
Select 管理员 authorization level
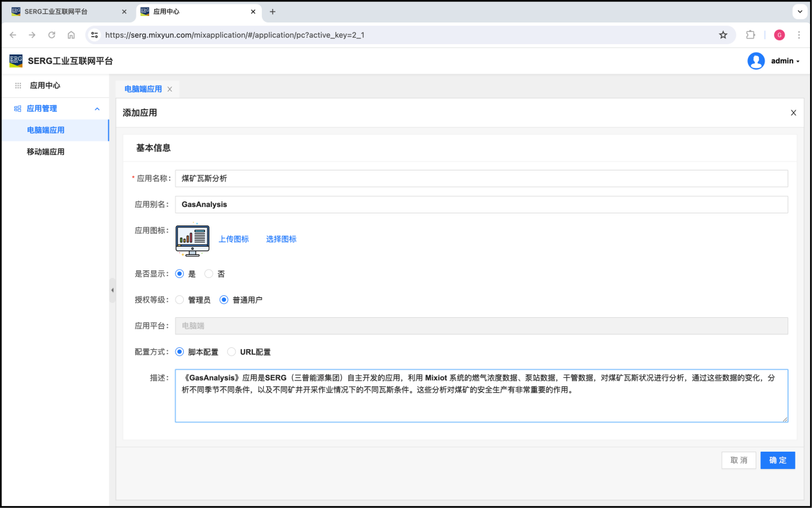179,300
